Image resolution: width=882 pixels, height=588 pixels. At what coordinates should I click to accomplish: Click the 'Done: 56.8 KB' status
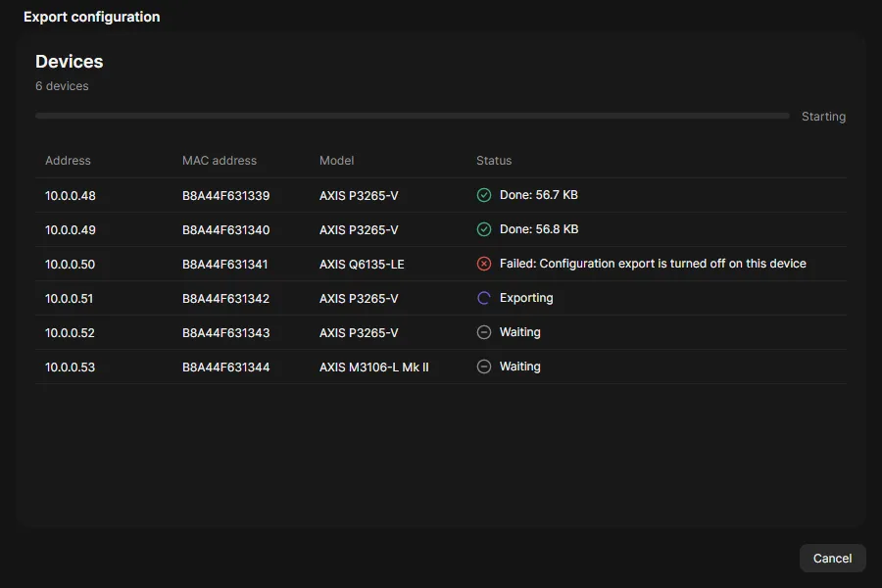[539, 229]
